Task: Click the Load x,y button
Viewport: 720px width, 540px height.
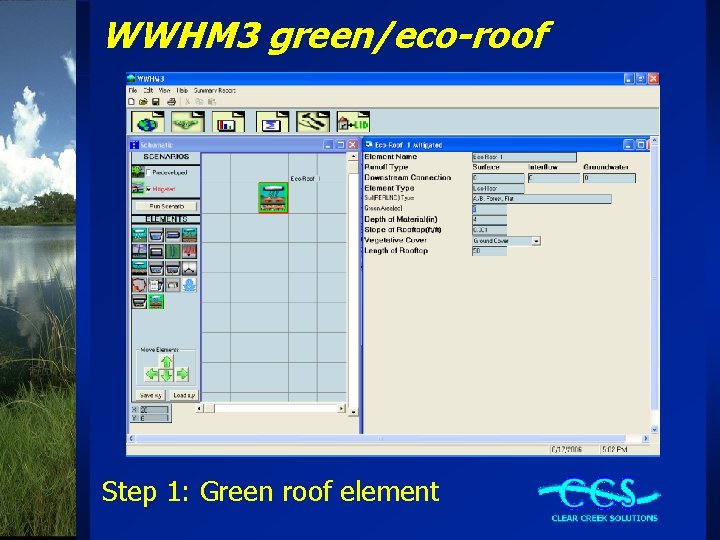Action: point(184,395)
